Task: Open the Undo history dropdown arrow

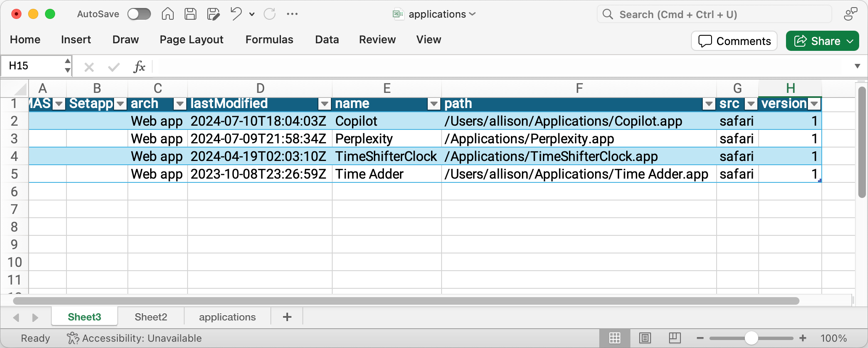Action: pyautogui.click(x=251, y=14)
